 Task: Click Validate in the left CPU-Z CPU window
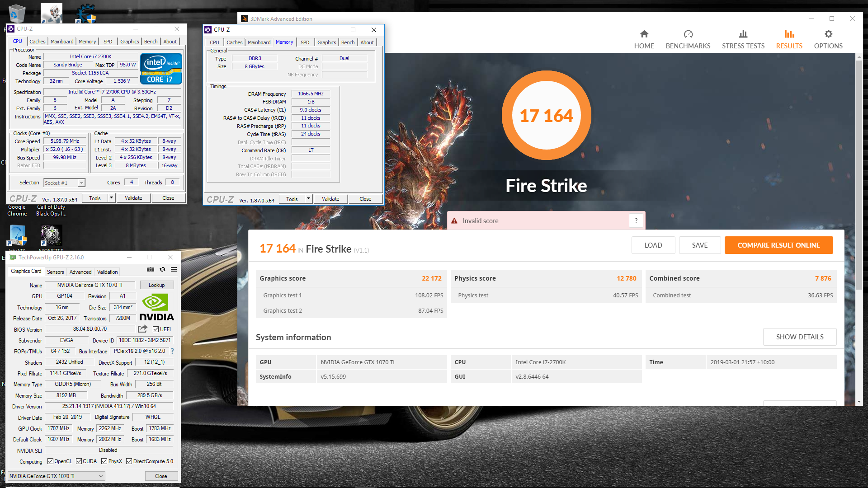click(133, 198)
